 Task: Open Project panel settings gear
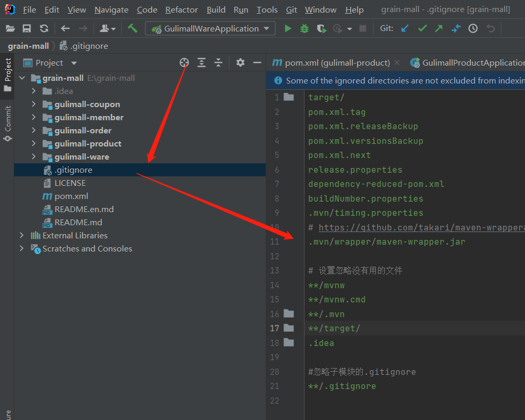[x=240, y=62]
